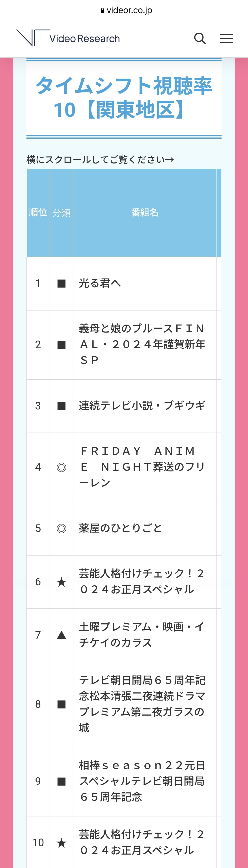Viewport: 248px width, 868px height.
Task: Click the タイムシフト視聴率10 heading
Action: pos(124,97)
